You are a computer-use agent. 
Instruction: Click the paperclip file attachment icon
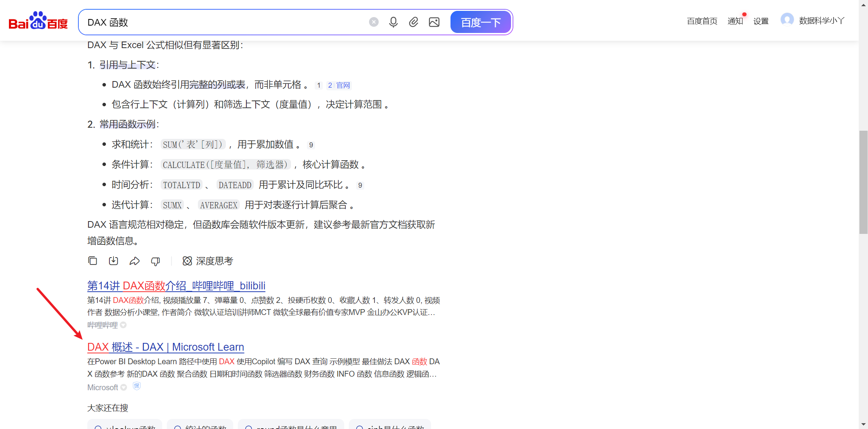(x=414, y=22)
